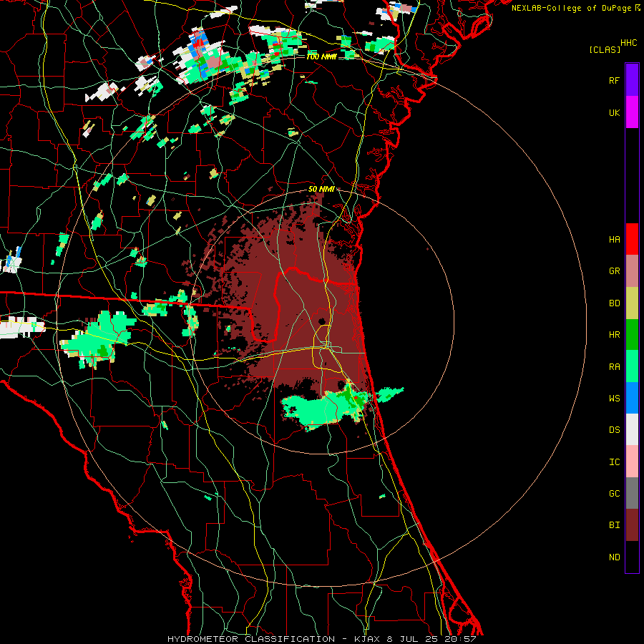Screen dimensions: 644x644
Task: Click the GC legend label
Action: (x=614, y=494)
